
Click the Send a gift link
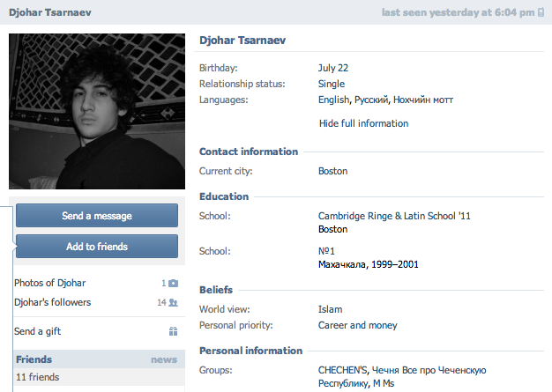point(38,332)
